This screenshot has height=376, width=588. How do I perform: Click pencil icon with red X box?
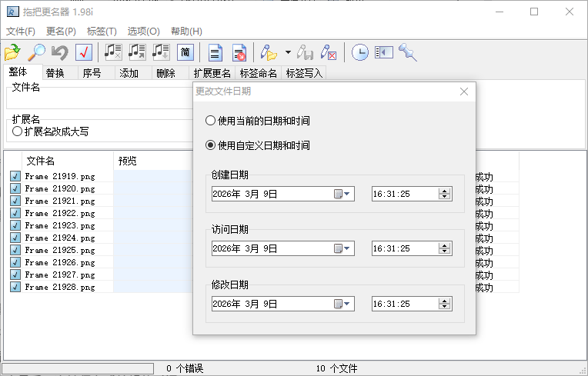point(329,52)
